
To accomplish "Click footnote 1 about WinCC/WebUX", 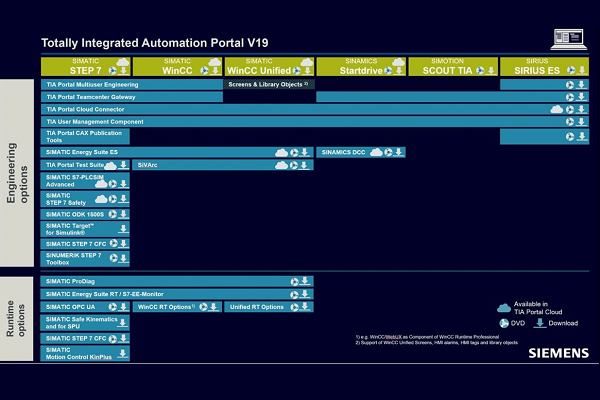I will pyautogui.click(x=427, y=337).
